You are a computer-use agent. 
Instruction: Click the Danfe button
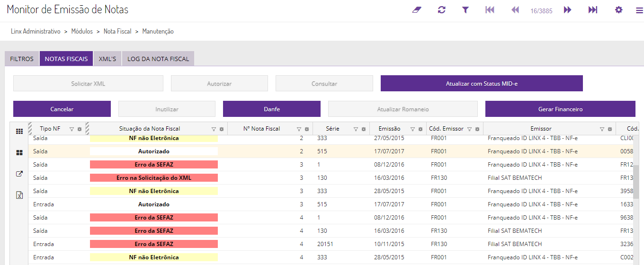coord(272,109)
